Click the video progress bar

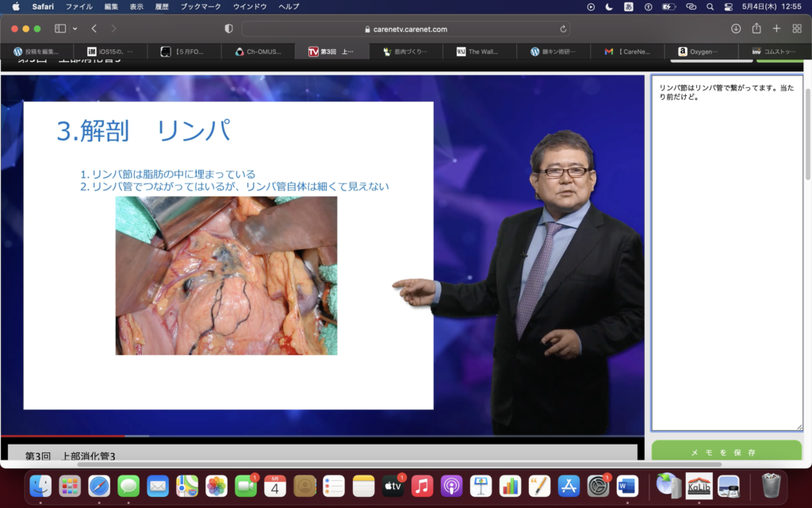[317, 436]
